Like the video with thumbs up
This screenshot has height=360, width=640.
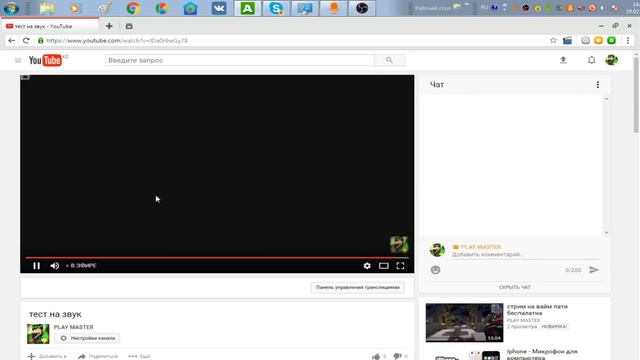[x=376, y=356]
